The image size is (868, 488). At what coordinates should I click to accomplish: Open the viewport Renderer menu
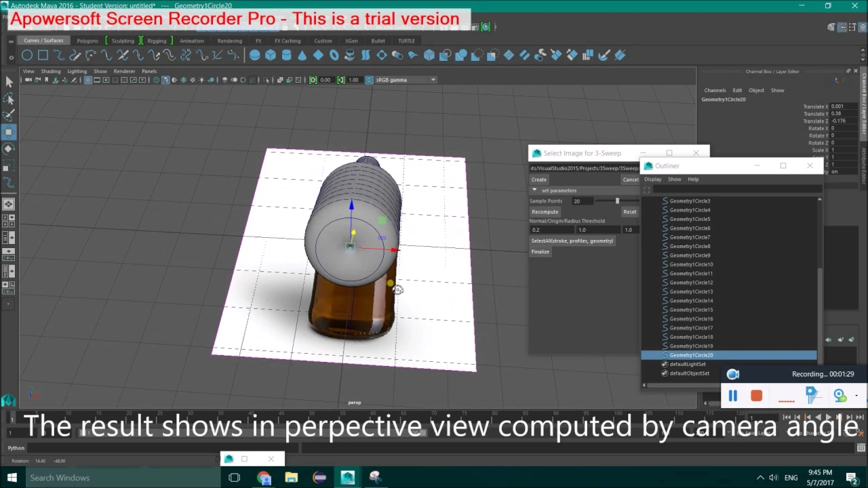click(124, 71)
